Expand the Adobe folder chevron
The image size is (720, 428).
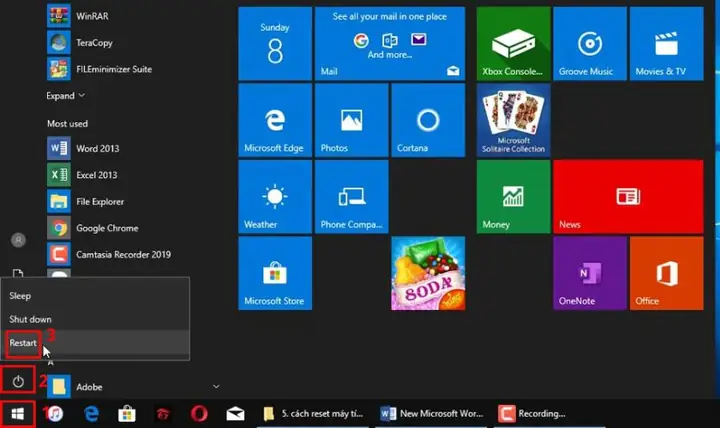pyautogui.click(x=216, y=387)
